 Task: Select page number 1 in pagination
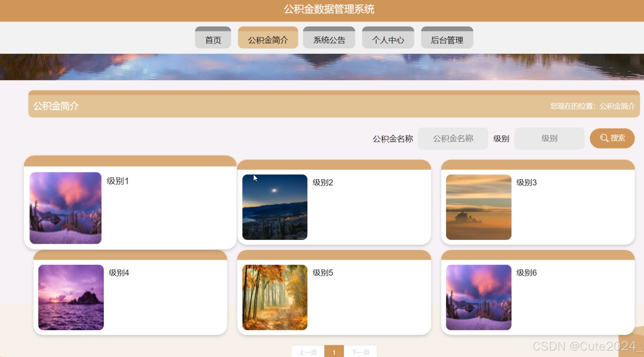(334, 352)
